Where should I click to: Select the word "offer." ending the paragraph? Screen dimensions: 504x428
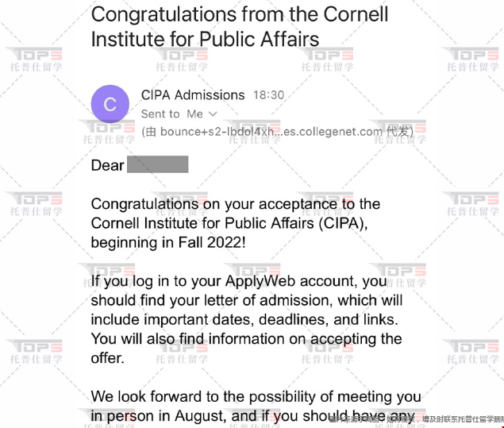108,359
